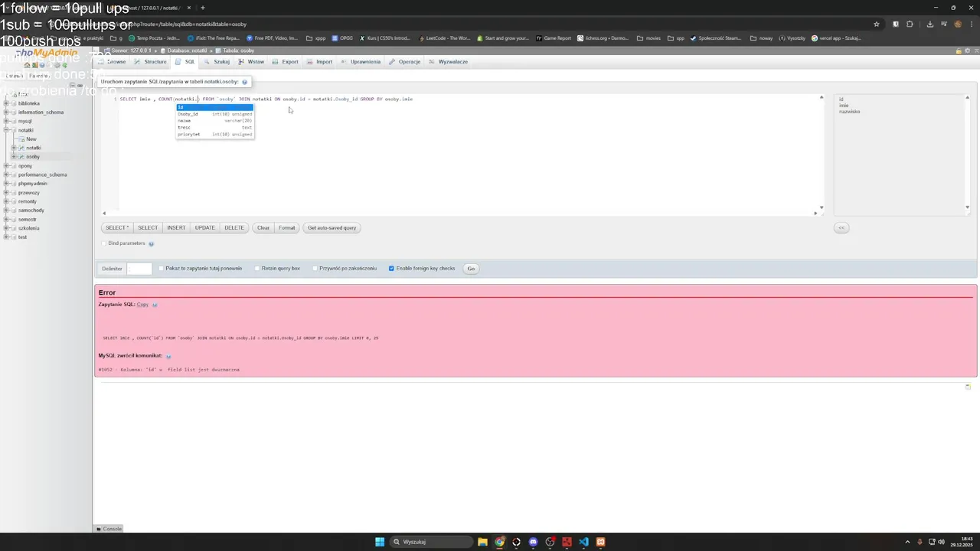Click the Server: 127.0.0.1 breadcrumb
The width and height of the screenshot is (980, 551).
pos(130,51)
